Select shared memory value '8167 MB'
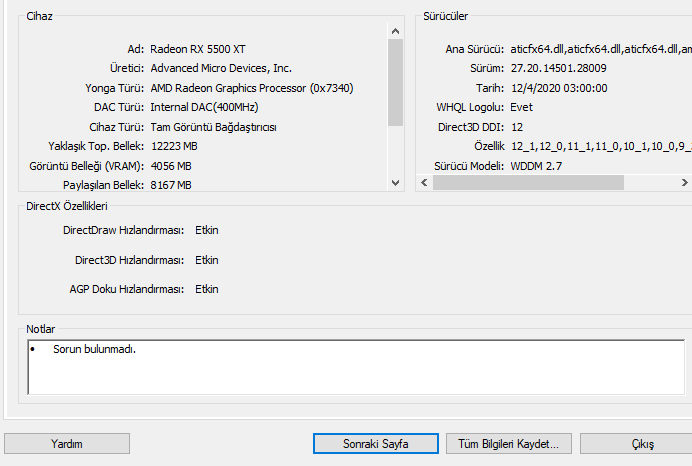 click(171, 185)
